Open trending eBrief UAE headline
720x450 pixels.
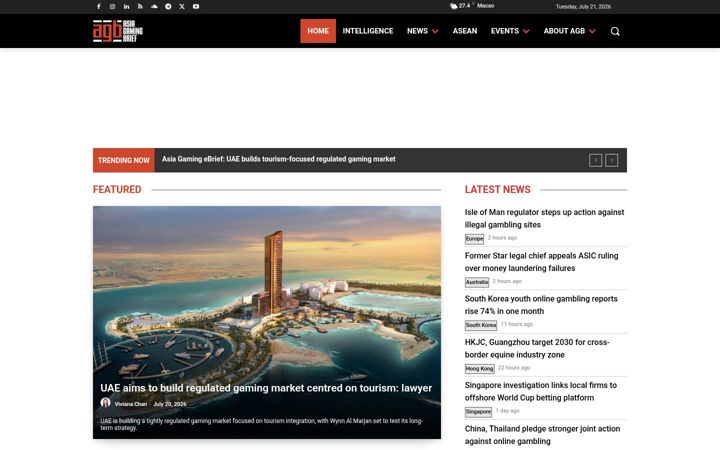click(278, 159)
